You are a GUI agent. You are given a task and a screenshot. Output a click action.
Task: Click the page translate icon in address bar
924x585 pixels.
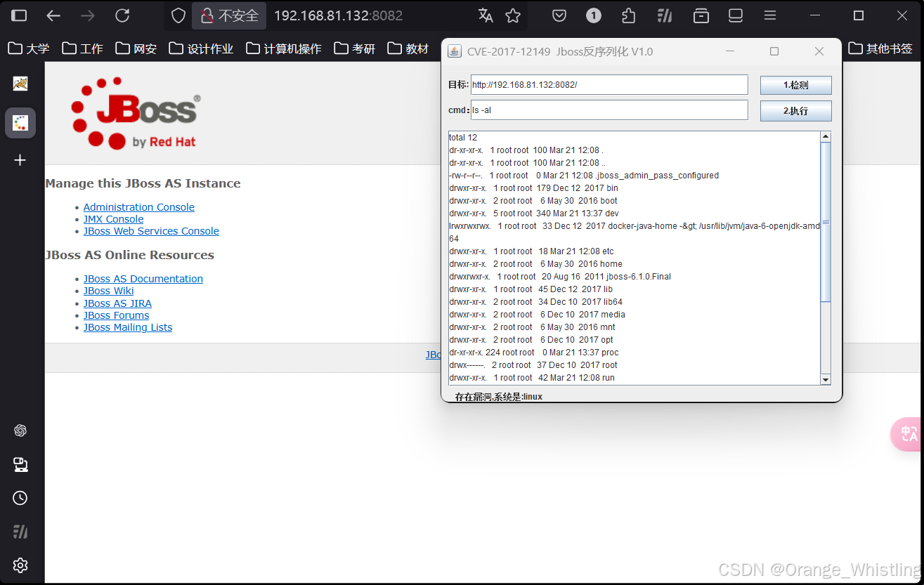pyautogui.click(x=486, y=15)
